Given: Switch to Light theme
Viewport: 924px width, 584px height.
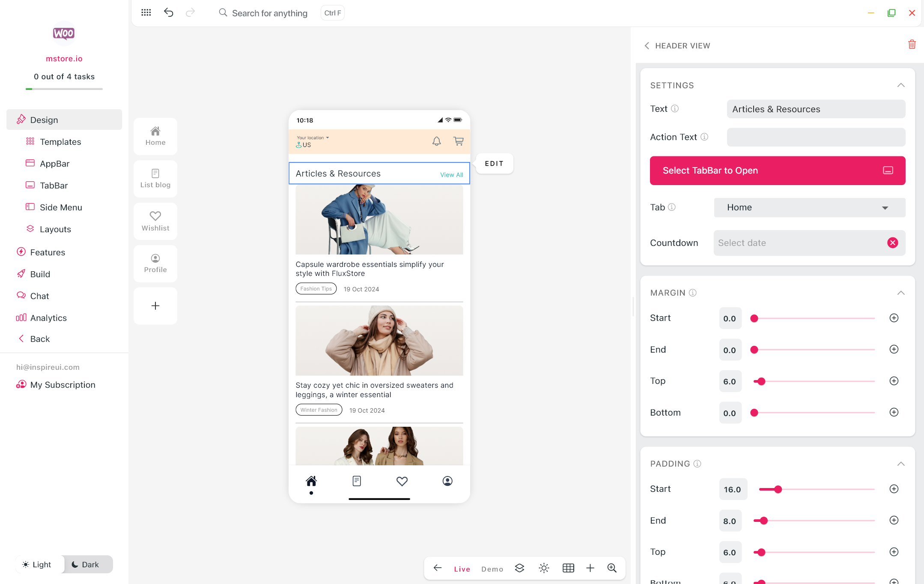Looking at the screenshot, I should click(38, 564).
